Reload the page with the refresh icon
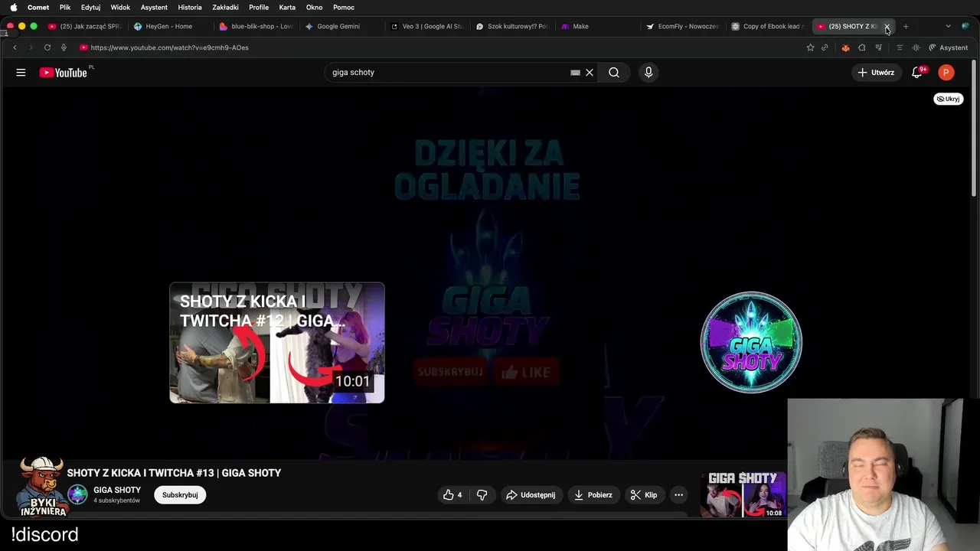This screenshot has height=551, width=980. [47, 47]
